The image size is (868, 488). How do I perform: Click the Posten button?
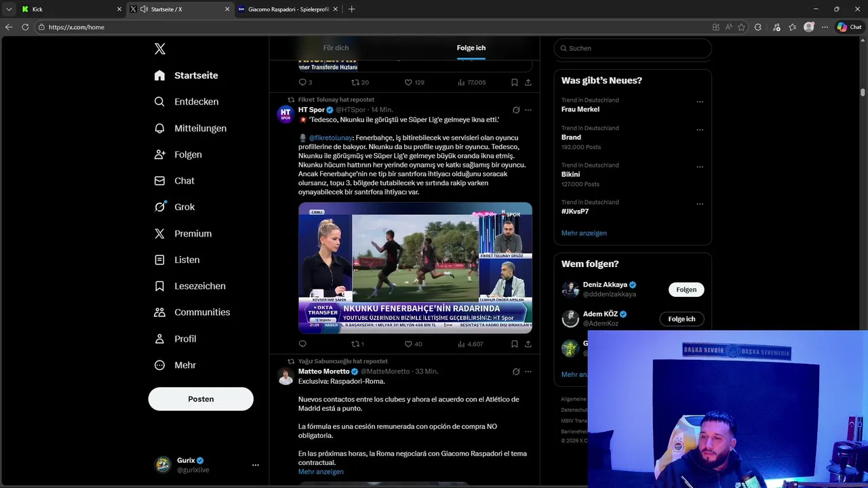tap(201, 399)
